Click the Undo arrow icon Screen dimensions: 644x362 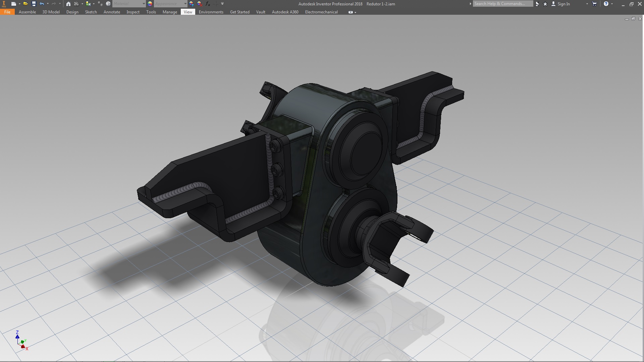[42, 4]
